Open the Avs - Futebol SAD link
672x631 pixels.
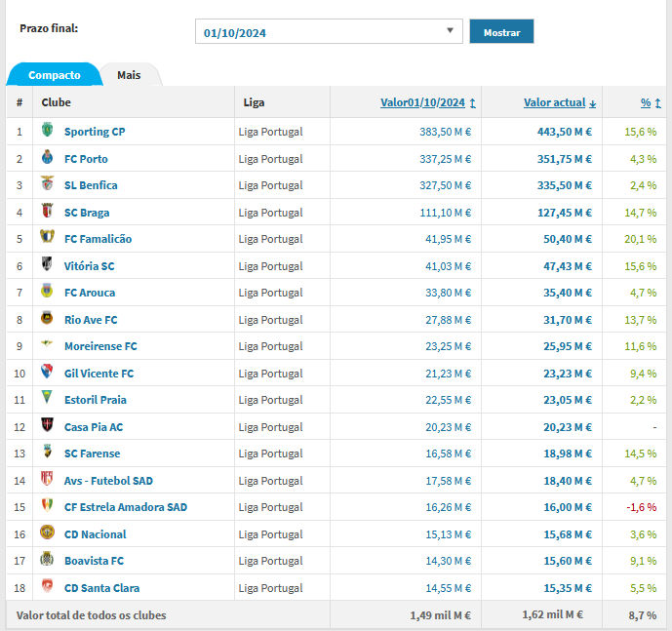[x=108, y=481]
